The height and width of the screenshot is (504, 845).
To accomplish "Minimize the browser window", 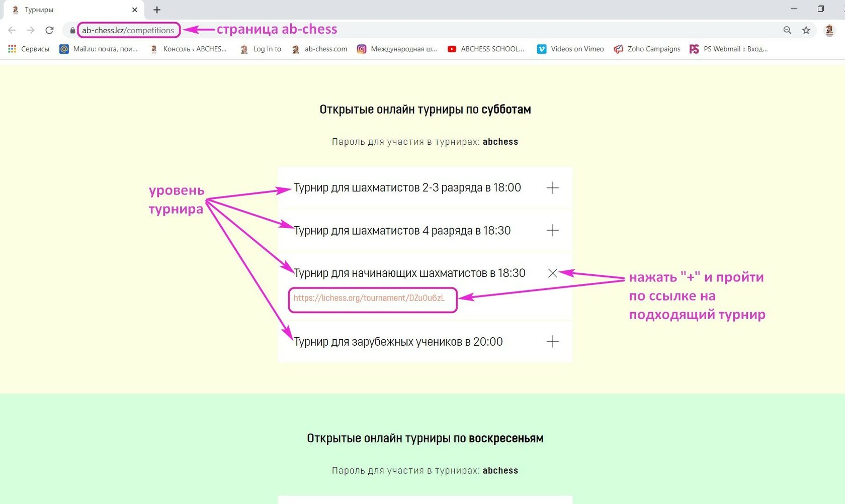I will pos(794,9).
